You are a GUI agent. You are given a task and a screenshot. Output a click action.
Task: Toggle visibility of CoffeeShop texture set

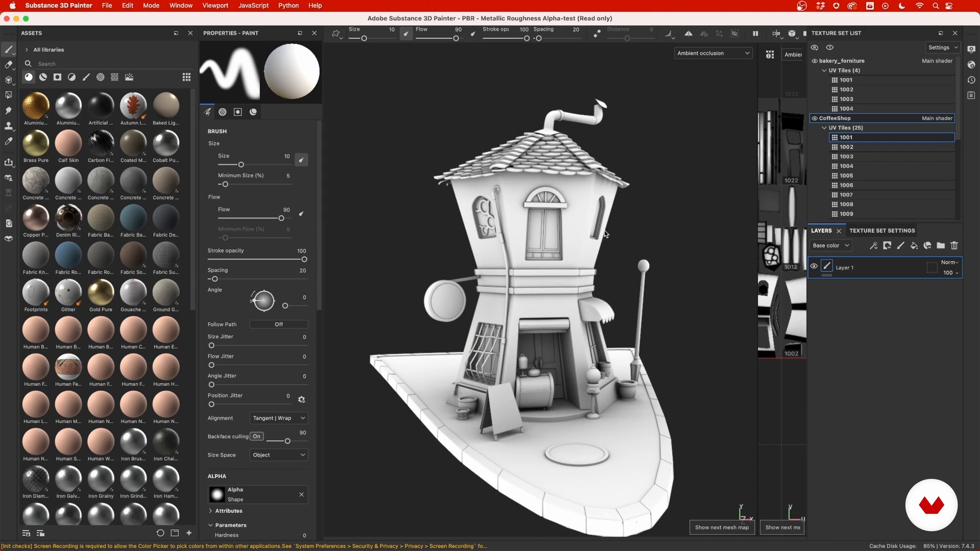(x=815, y=118)
